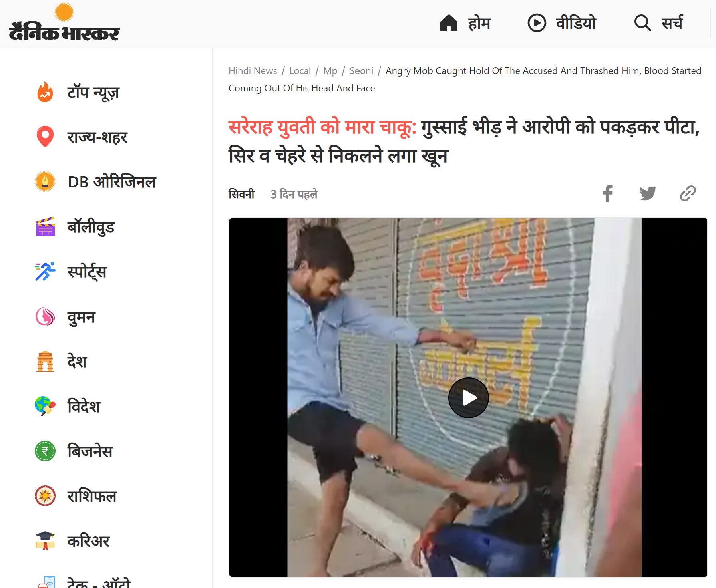Click the rupee बिजनेस icon
Image resolution: width=716 pixels, height=588 pixels.
[45, 451]
